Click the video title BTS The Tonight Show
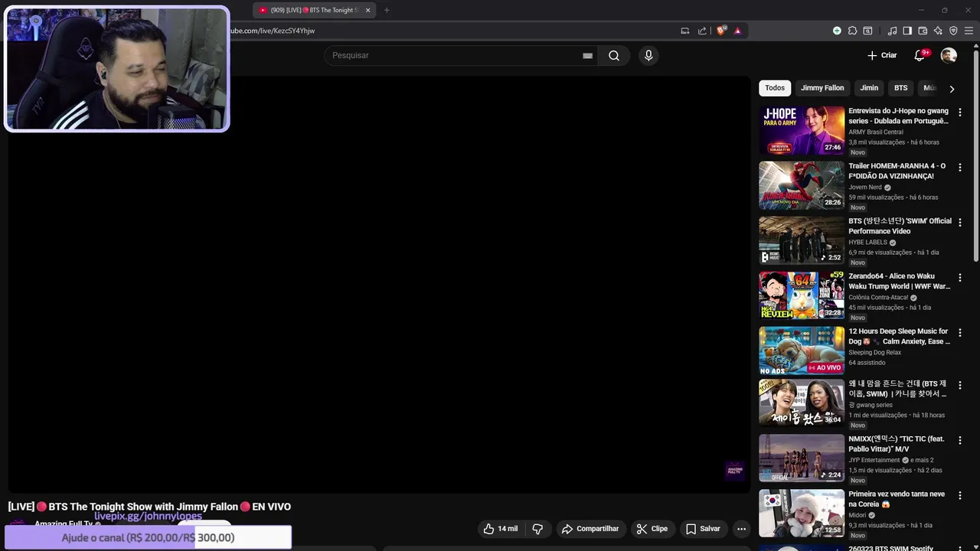Viewport: 980px width, 551px height. coord(149,507)
